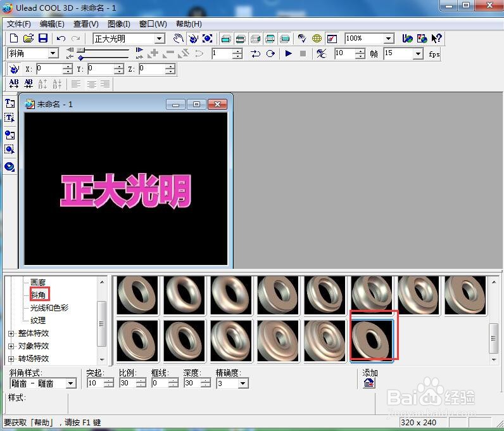Stop the animation playback

point(303,53)
